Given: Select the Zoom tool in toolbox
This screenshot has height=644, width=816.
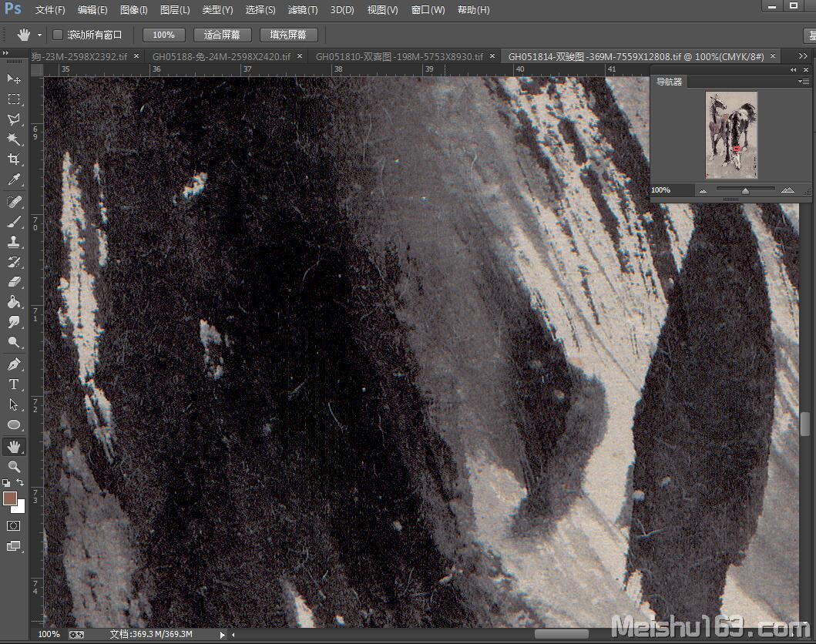Looking at the screenshot, I should pyautogui.click(x=14, y=466).
